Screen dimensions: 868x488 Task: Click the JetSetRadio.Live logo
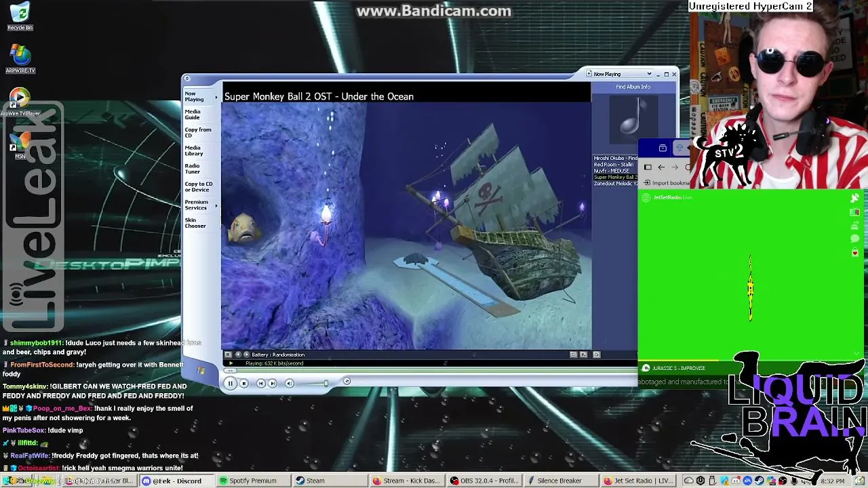point(667,197)
